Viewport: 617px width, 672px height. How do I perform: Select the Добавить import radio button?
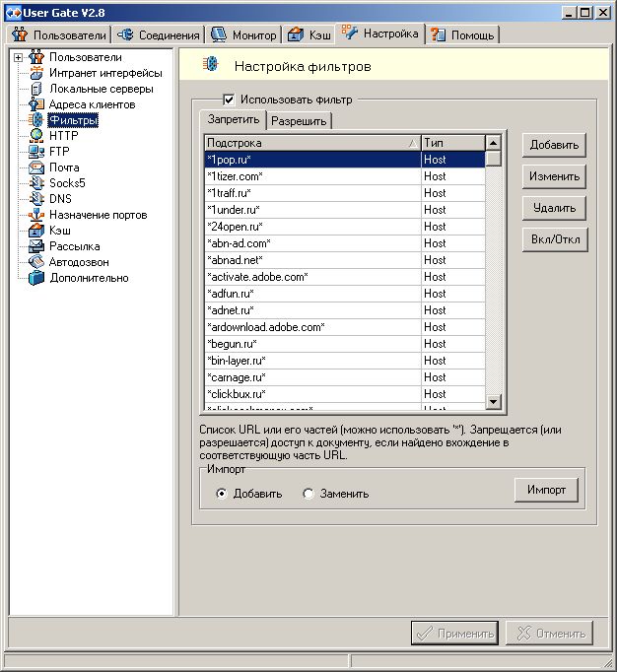click(221, 494)
